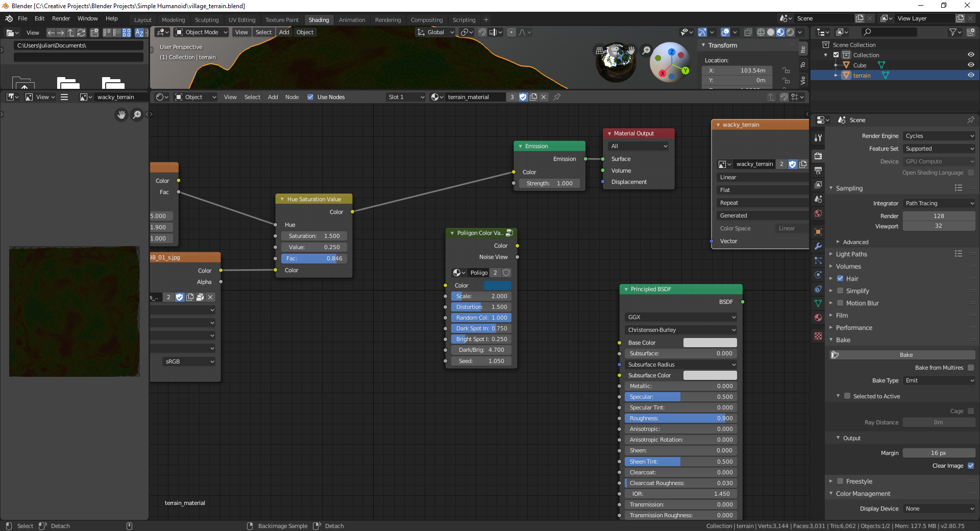Enable Selected to Active checkbox
Screen dimensions: 980x531
(847, 396)
